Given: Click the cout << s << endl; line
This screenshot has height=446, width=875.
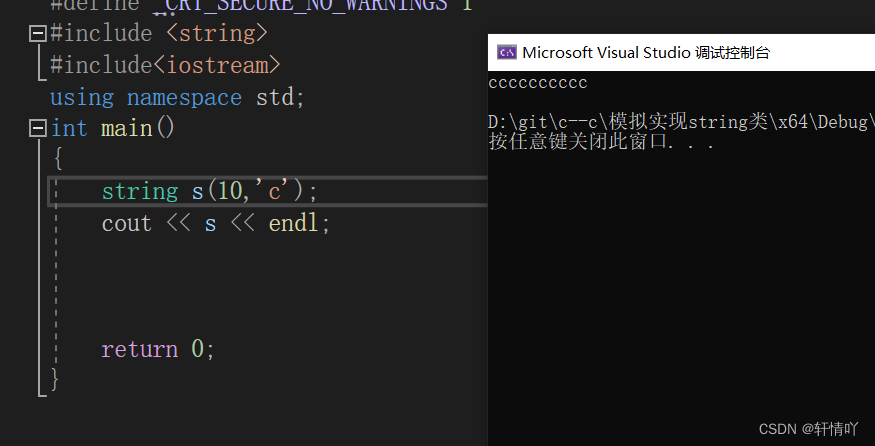Looking at the screenshot, I should 216,223.
